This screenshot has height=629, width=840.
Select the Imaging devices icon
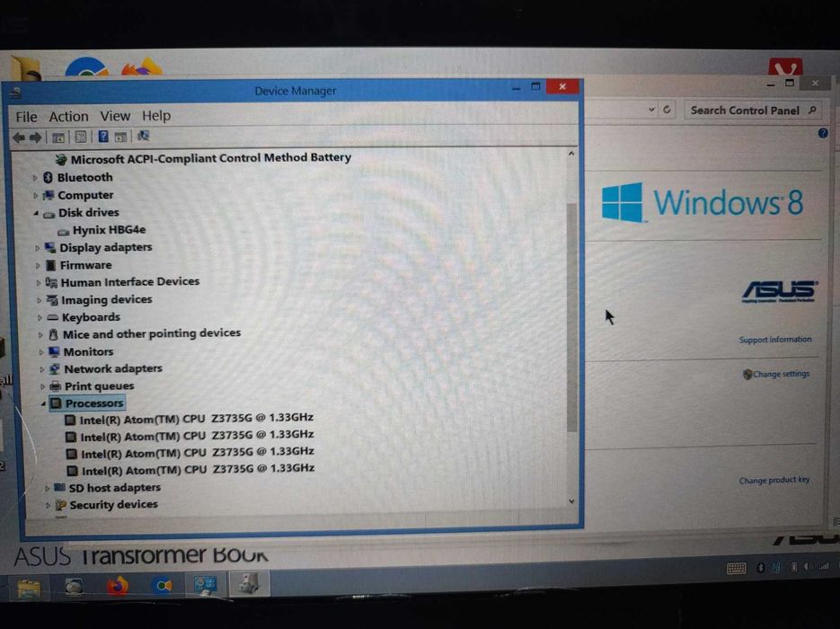pyautogui.click(x=52, y=300)
